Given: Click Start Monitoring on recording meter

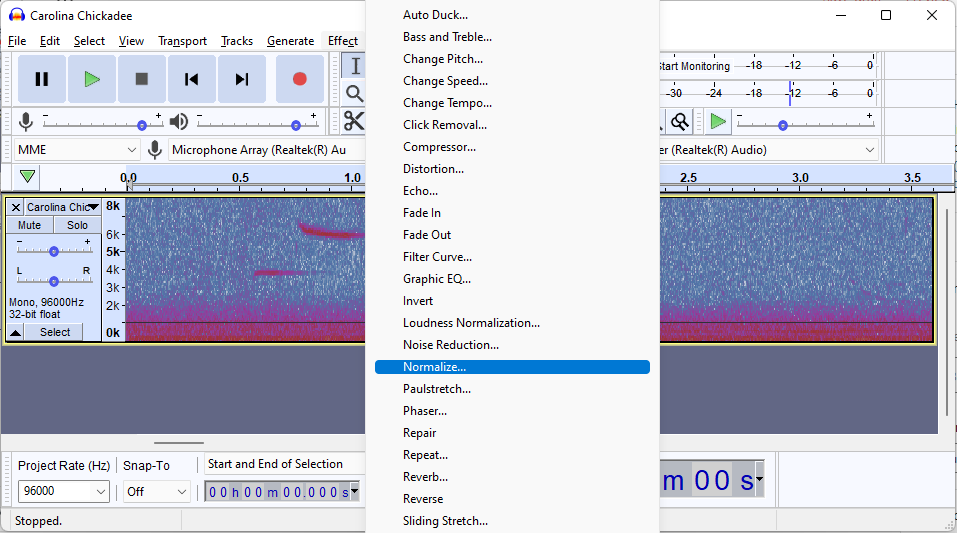Looking at the screenshot, I should (695, 66).
